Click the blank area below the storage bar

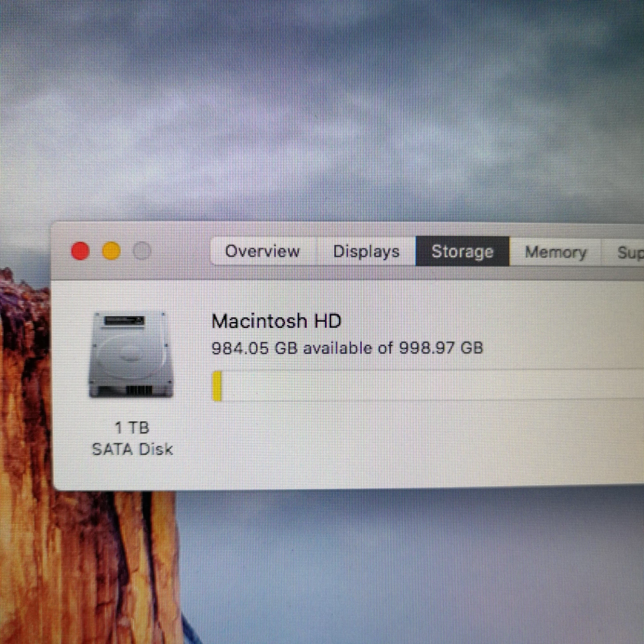(x=402, y=447)
